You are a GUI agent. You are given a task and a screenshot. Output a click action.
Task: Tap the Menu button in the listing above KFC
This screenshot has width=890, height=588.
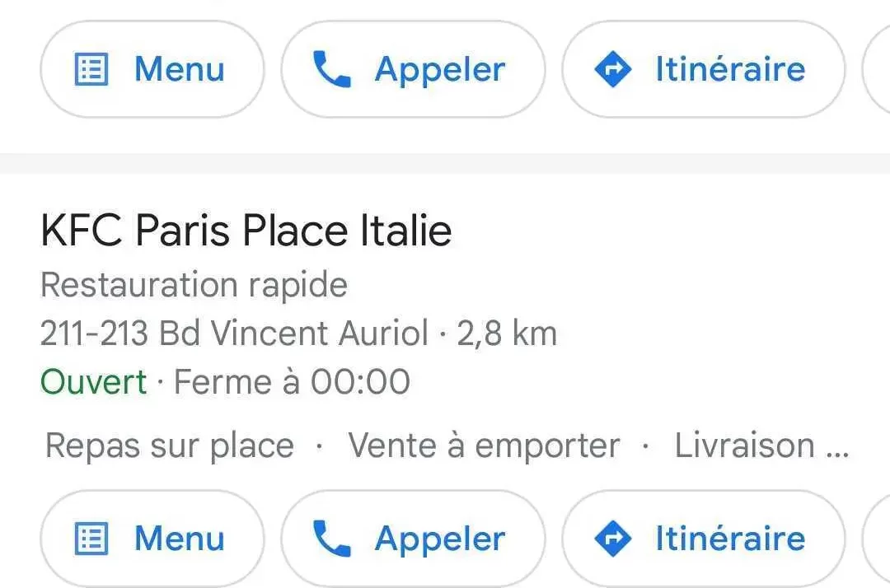point(152,69)
